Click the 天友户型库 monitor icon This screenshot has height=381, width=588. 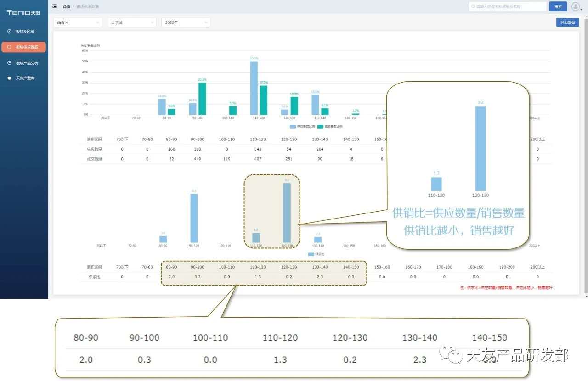point(9,78)
